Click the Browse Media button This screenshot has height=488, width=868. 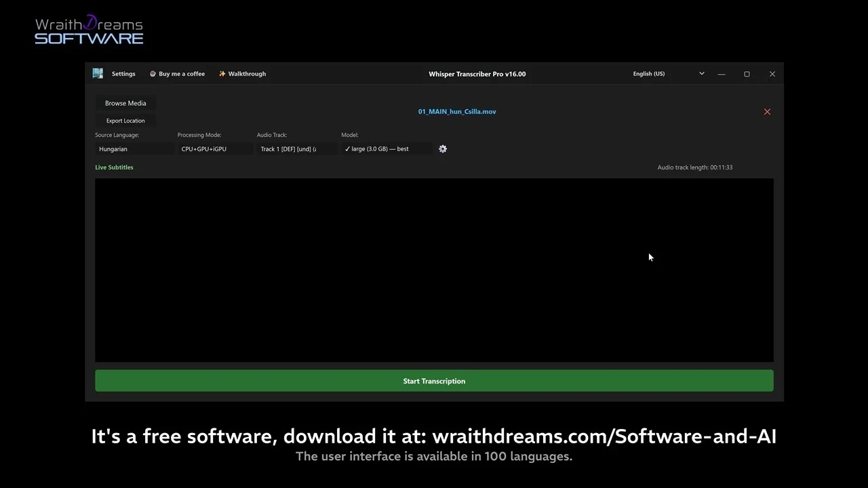[125, 103]
